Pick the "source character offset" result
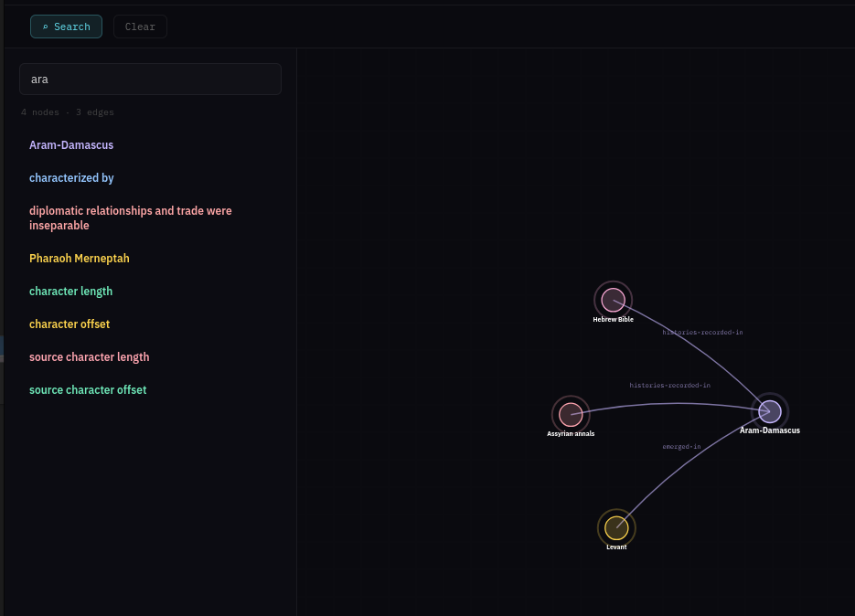Image resolution: width=855 pixels, height=616 pixels. coord(88,389)
